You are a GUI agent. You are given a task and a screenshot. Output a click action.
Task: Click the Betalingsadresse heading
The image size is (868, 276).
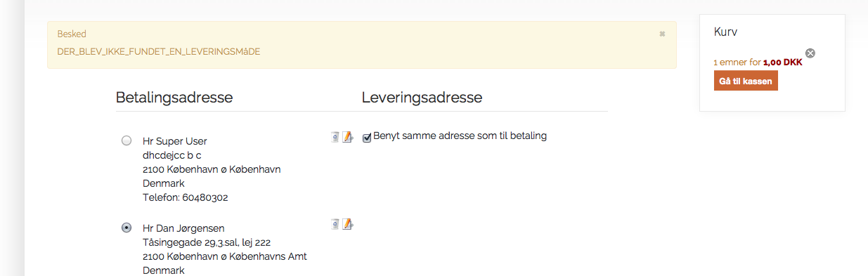174,98
